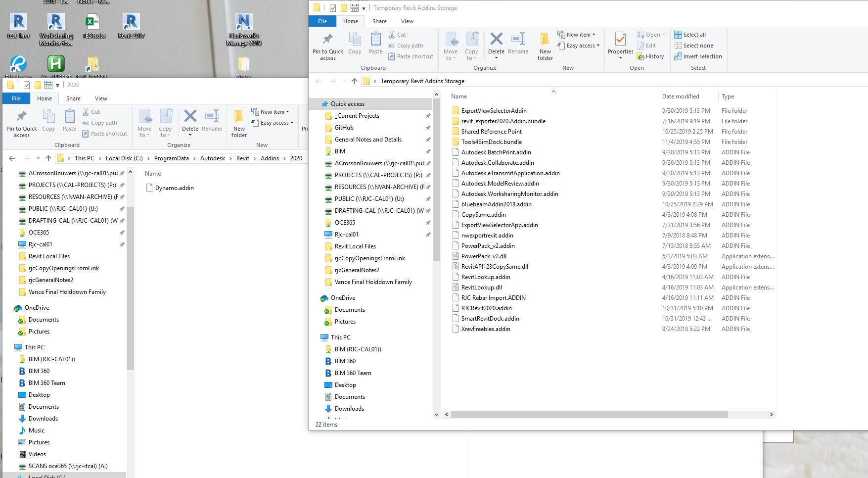Click Select none in ribbon

(x=693, y=46)
